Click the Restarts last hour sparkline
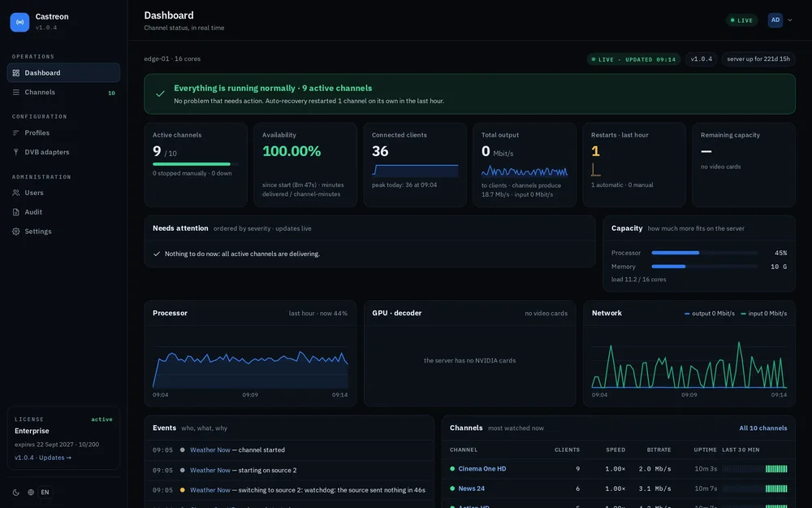Viewport: 812px width, 508px height. [x=595, y=170]
